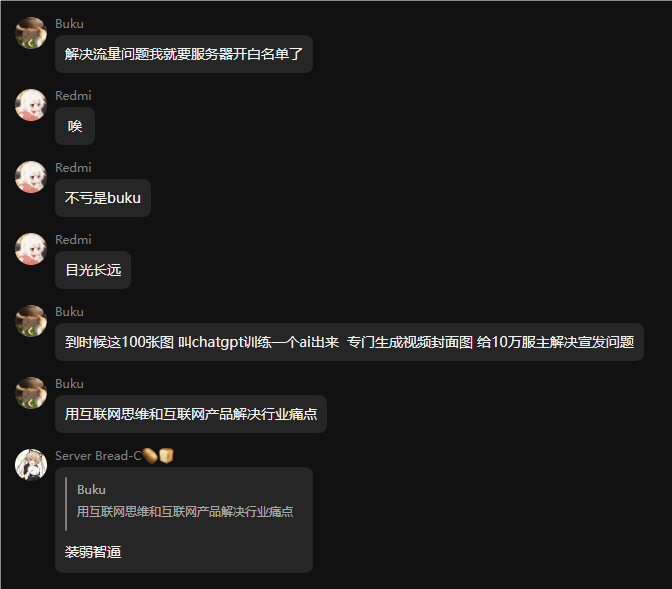The height and width of the screenshot is (589, 672).
Task: Click Redmi's avatar beside 目光长远 message
Action: click(31, 249)
